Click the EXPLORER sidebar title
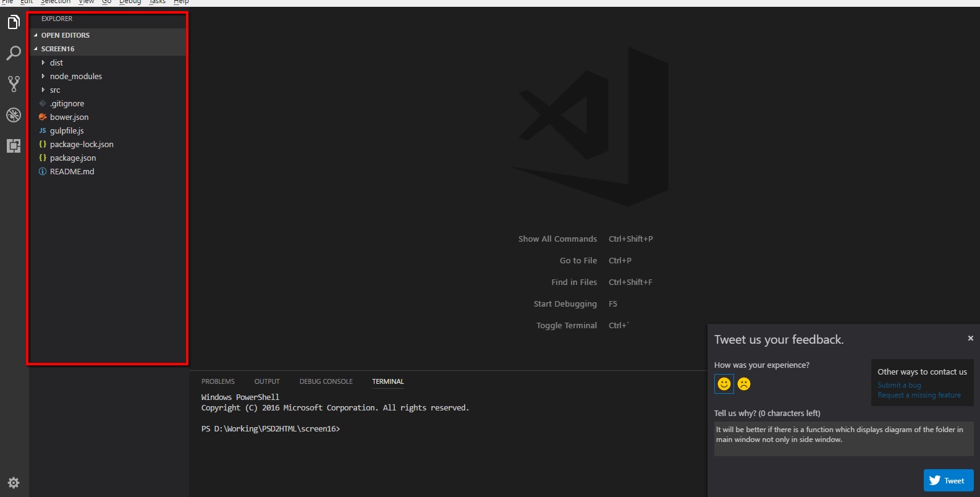The image size is (980, 497). pyautogui.click(x=57, y=19)
